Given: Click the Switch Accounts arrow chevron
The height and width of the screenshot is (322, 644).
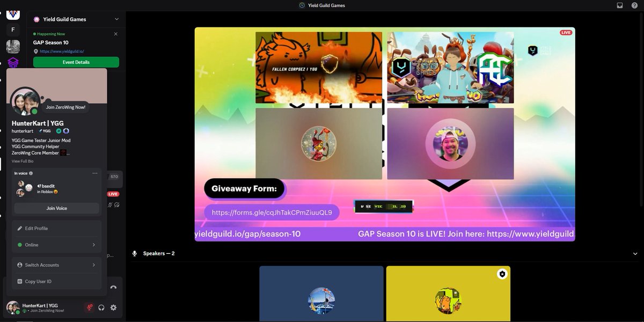Looking at the screenshot, I should (x=94, y=265).
